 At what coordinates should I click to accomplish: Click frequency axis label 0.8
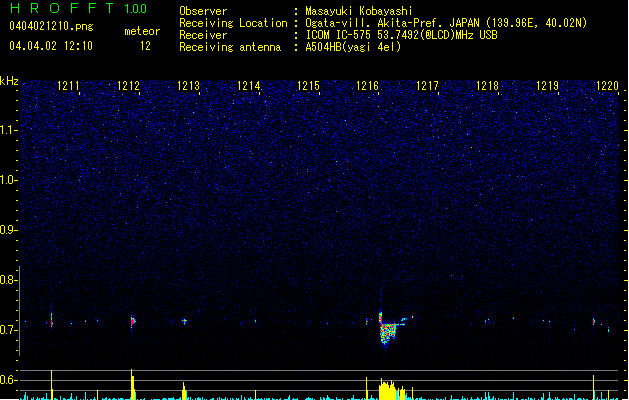click(9, 280)
